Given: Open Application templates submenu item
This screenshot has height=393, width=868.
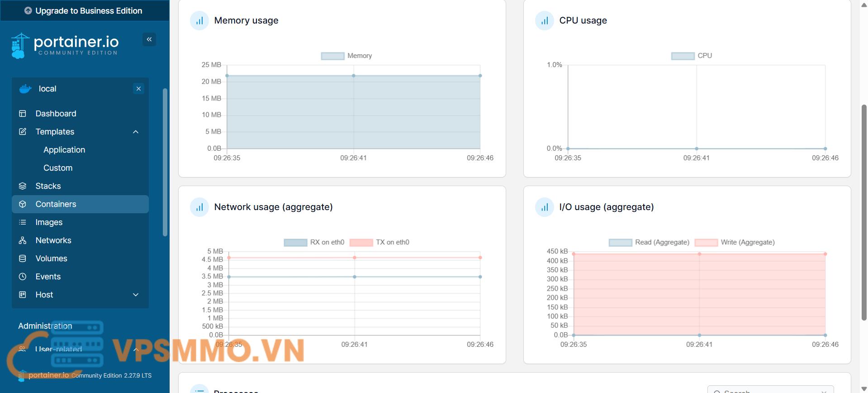Looking at the screenshot, I should 64,150.
